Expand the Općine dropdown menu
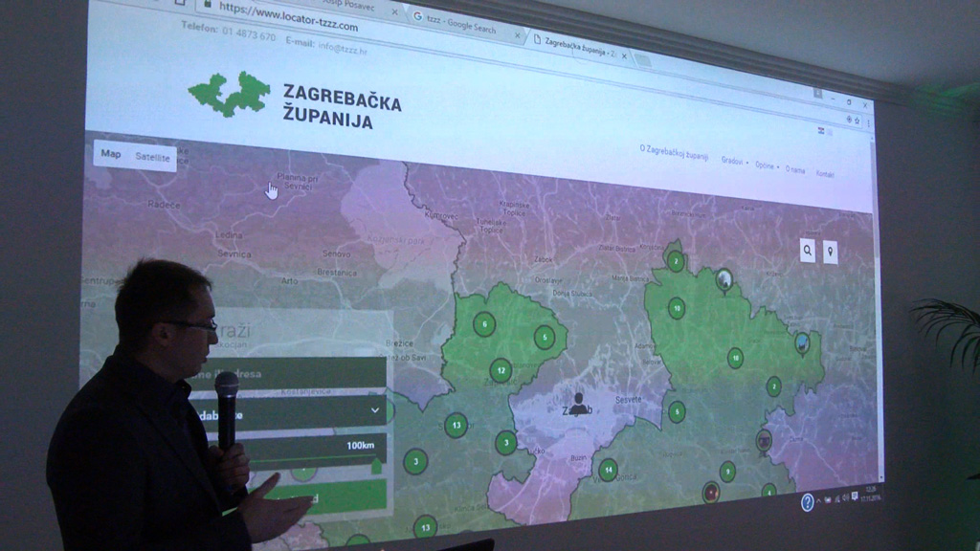 coord(767,165)
